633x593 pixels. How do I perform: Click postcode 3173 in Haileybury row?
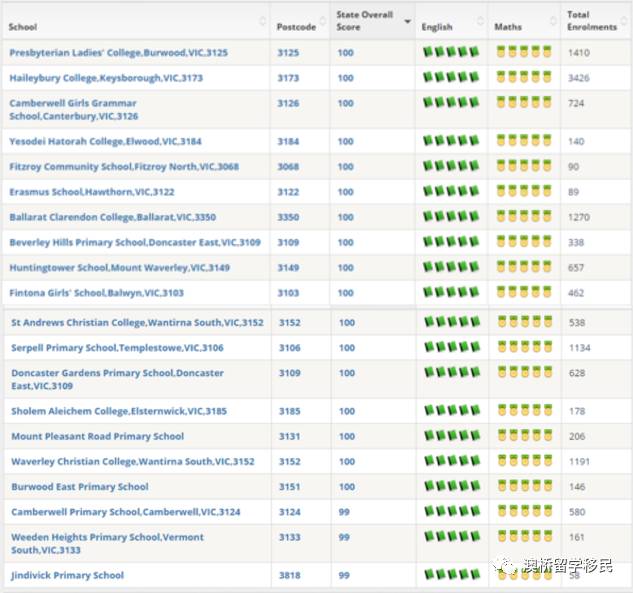(288, 78)
